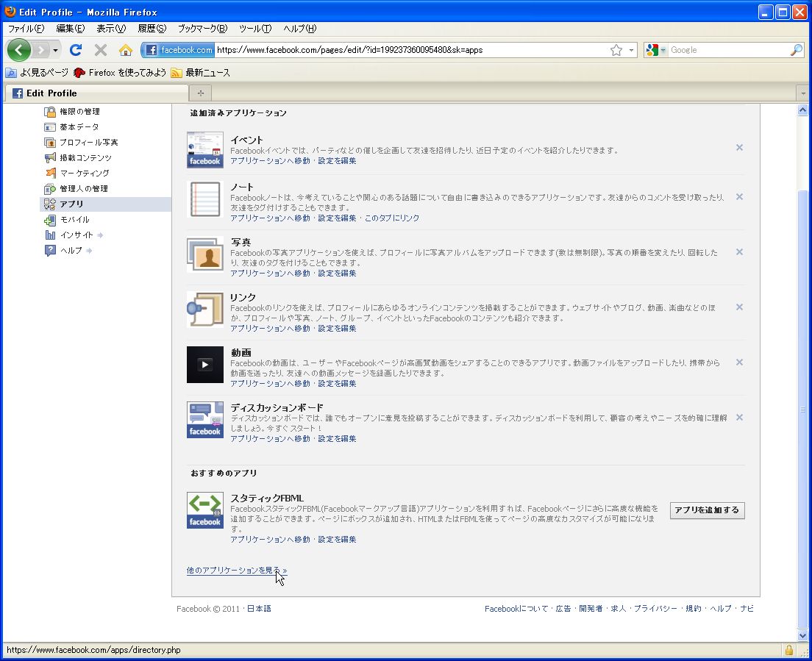Open the 編集 menu

[x=70, y=29]
